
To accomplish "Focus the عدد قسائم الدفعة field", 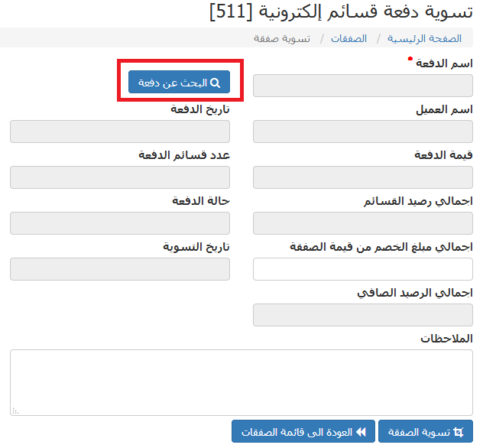I will coord(120,177).
